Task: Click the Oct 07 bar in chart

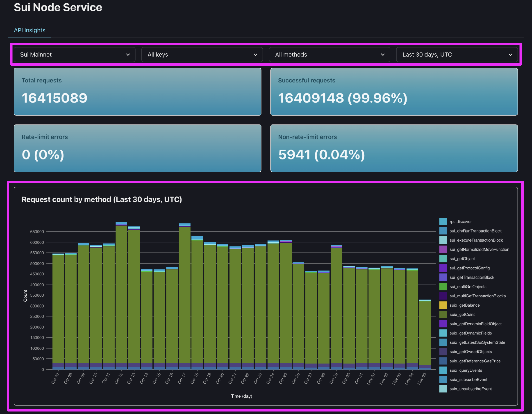Action: coord(58,312)
